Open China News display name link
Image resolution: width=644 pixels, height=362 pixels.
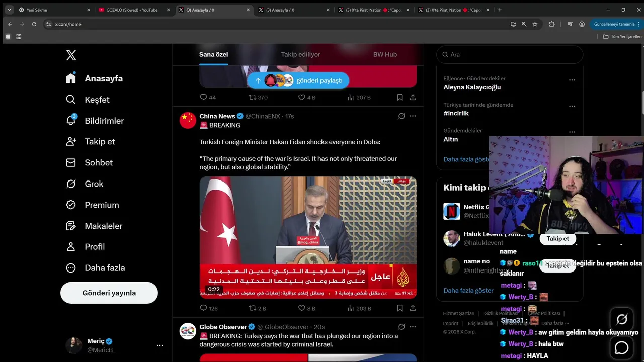coord(217,116)
